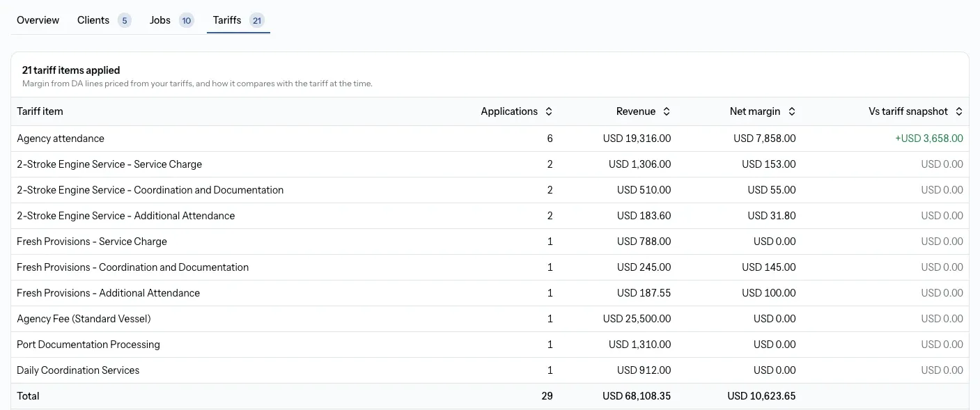
Task: Click revenue value USD 183.60
Action: pyautogui.click(x=644, y=216)
